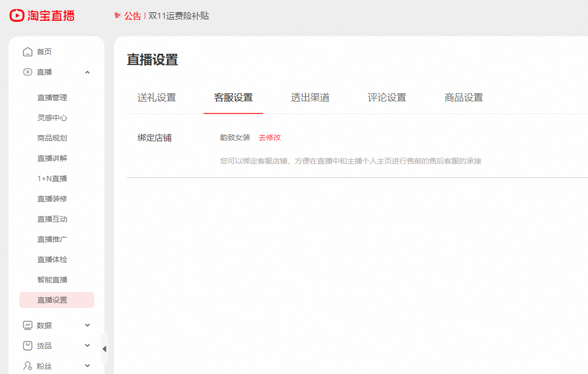Click the 货品 sidebar label
The image size is (588, 374).
pos(44,346)
